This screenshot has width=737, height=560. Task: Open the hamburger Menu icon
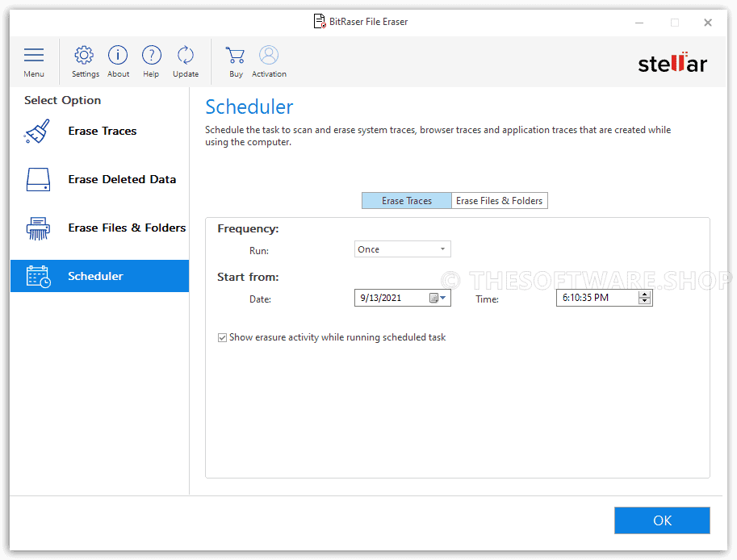[34, 55]
